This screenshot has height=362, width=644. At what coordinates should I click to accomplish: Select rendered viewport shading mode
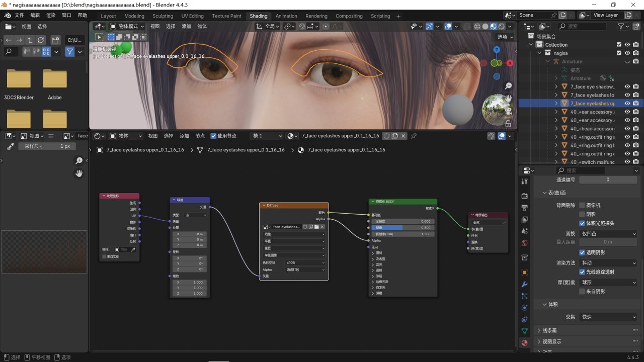tap(502, 27)
